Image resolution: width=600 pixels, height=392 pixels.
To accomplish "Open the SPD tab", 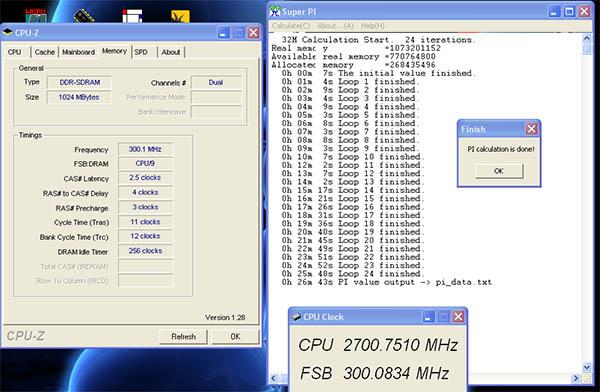I will tap(141, 52).
